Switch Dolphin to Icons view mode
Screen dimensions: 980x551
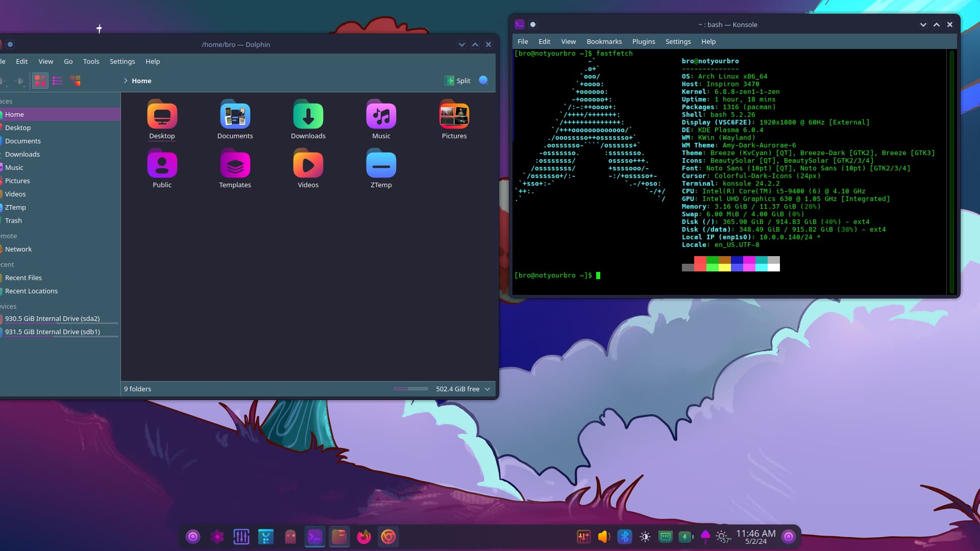tap(40, 81)
